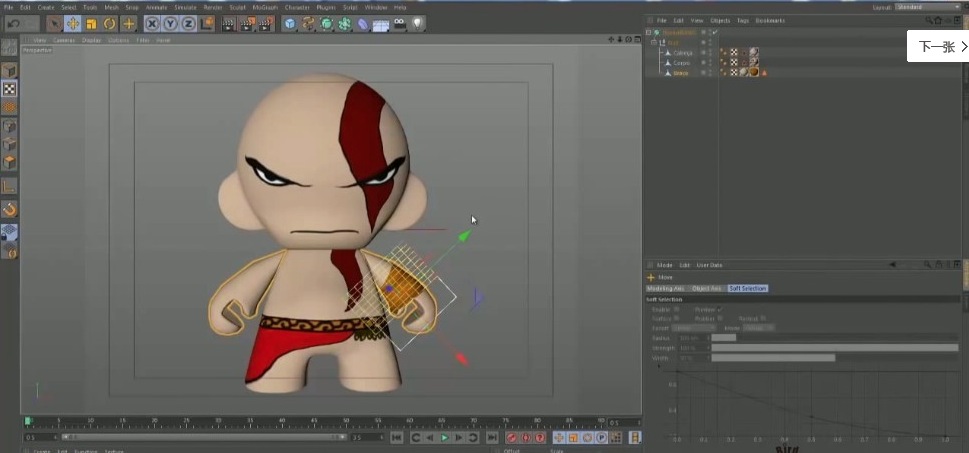Open Edit Render Settings icon
969x453 pixels.
pyautogui.click(x=266, y=24)
